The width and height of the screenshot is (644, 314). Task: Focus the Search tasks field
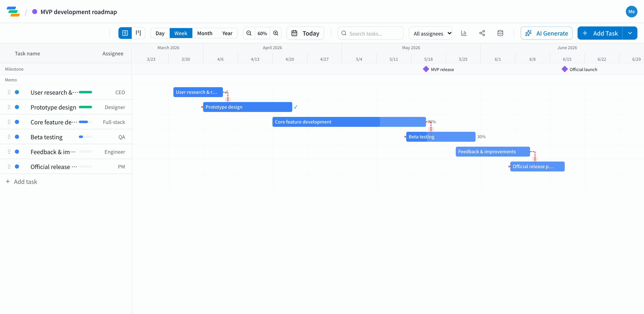pyautogui.click(x=371, y=33)
